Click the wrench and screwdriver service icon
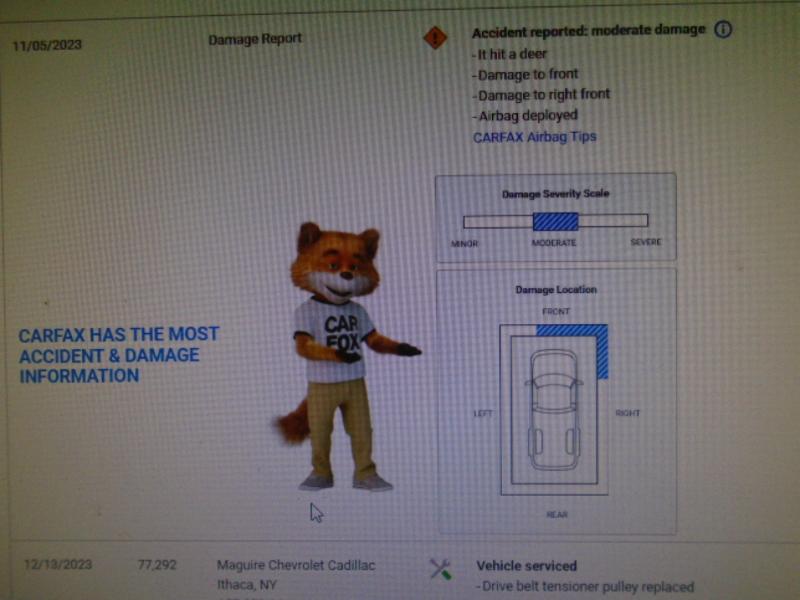 tap(440, 568)
